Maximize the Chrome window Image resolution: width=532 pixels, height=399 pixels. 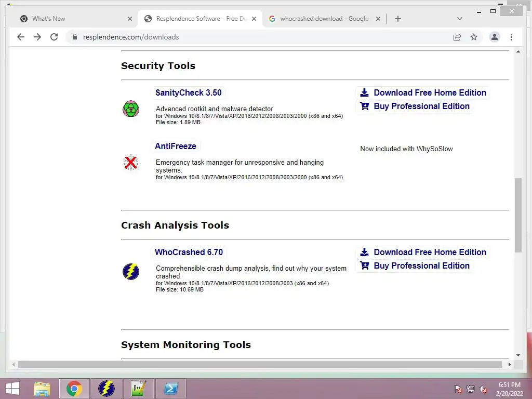pyautogui.click(x=493, y=11)
